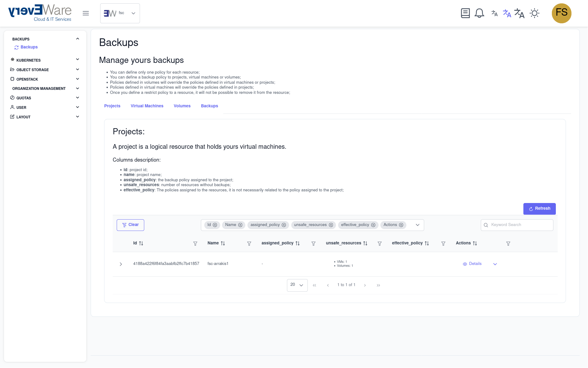
Task: Remove the assigned_policy column chip
Action: click(x=284, y=225)
